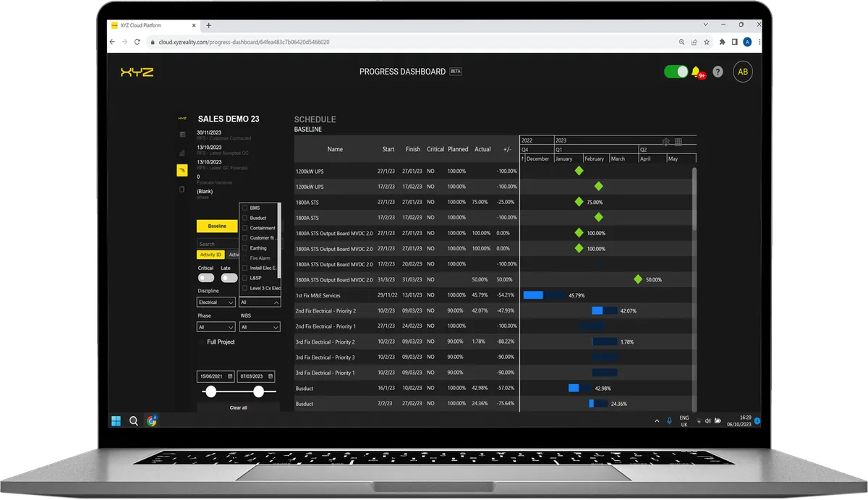Image resolution: width=868 pixels, height=500 pixels.
Task: Check the Install Elec E... checkbox
Action: click(x=245, y=268)
